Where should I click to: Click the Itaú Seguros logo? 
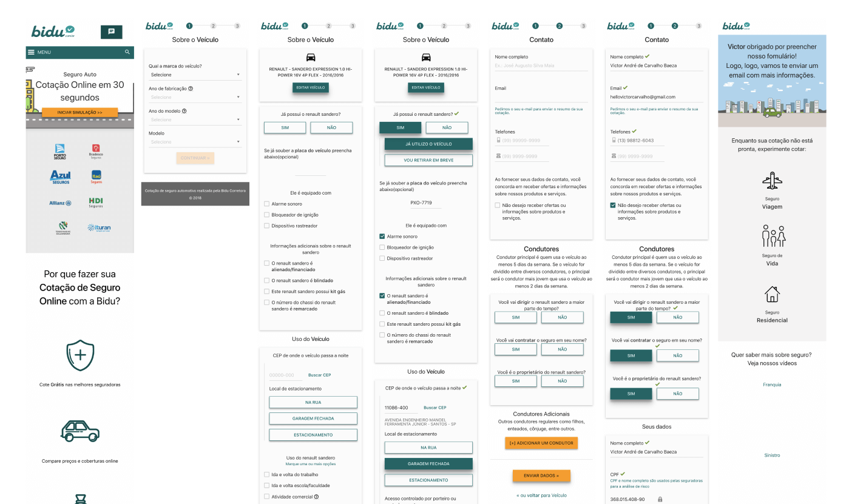click(96, 177)
